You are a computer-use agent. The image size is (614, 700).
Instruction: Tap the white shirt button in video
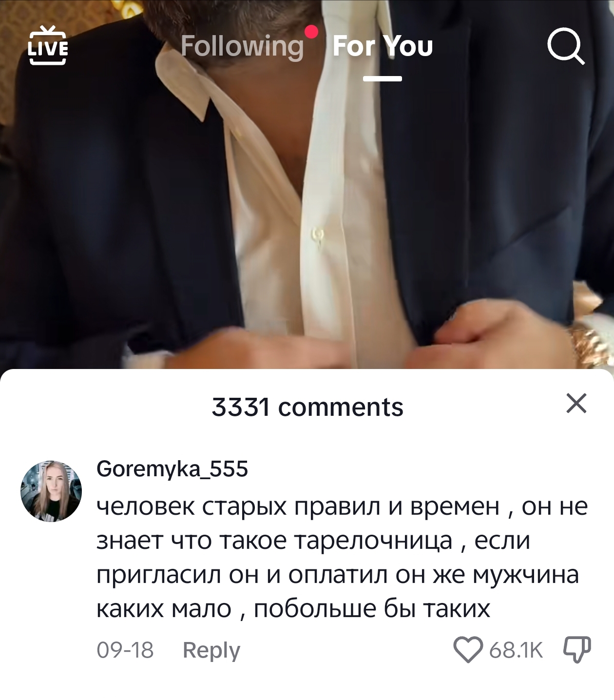tap(319, 234)
